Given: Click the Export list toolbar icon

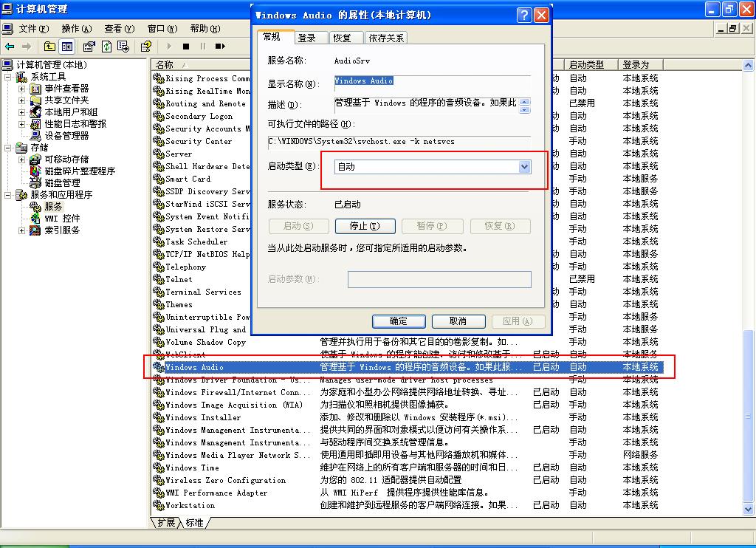Looking at the screenshot, I should pyautogui.click(x=123, y=47).
